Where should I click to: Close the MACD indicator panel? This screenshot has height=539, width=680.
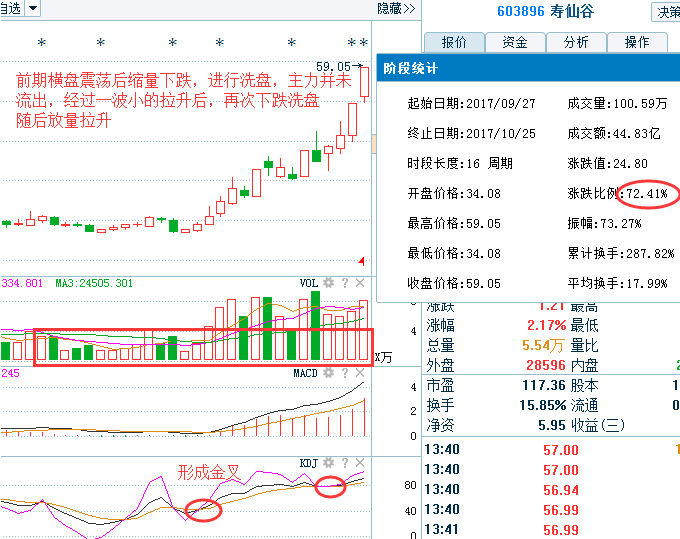click(x=360, y=373)
